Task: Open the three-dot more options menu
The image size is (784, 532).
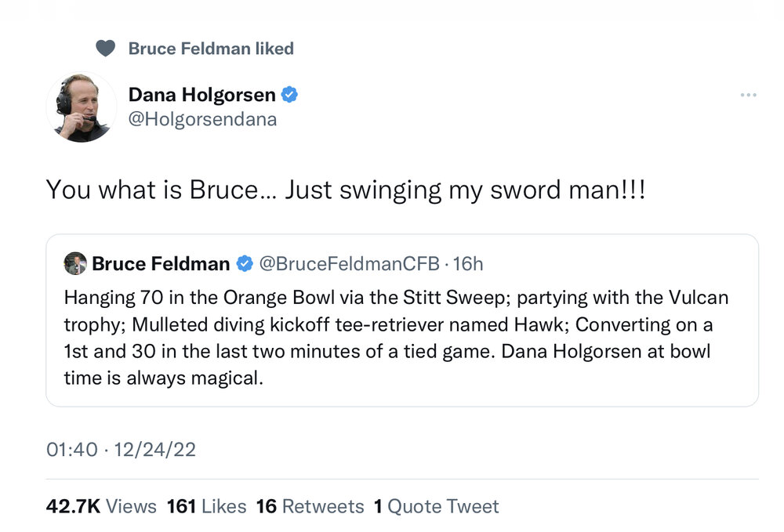Action: point(748,96)
